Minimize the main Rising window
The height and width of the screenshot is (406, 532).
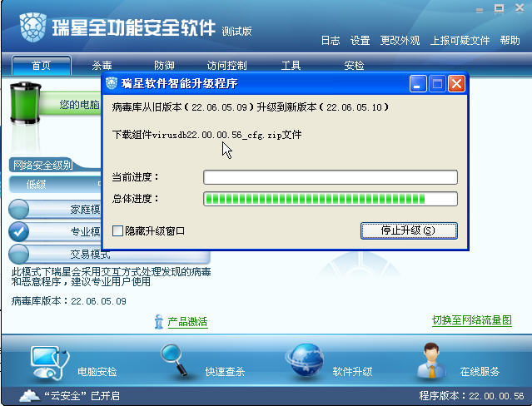pyautogui.click(x=480, y=10)
